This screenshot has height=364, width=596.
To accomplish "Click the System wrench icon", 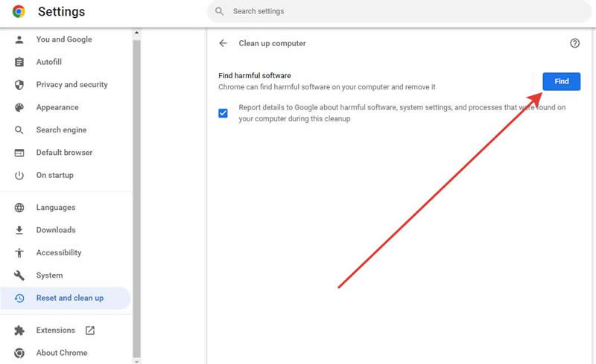I will tap(19, 275).
